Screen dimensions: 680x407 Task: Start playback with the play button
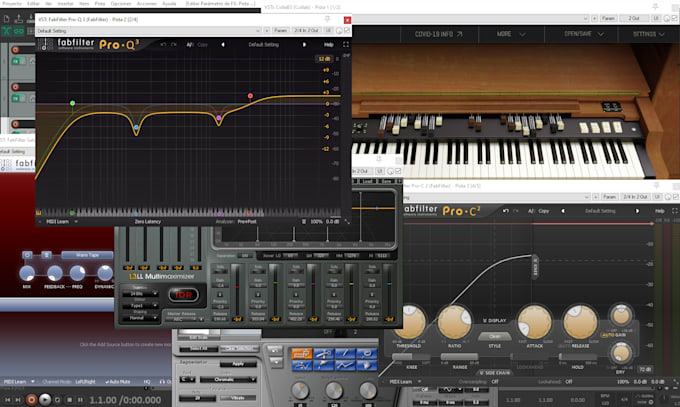coord(45,399)
